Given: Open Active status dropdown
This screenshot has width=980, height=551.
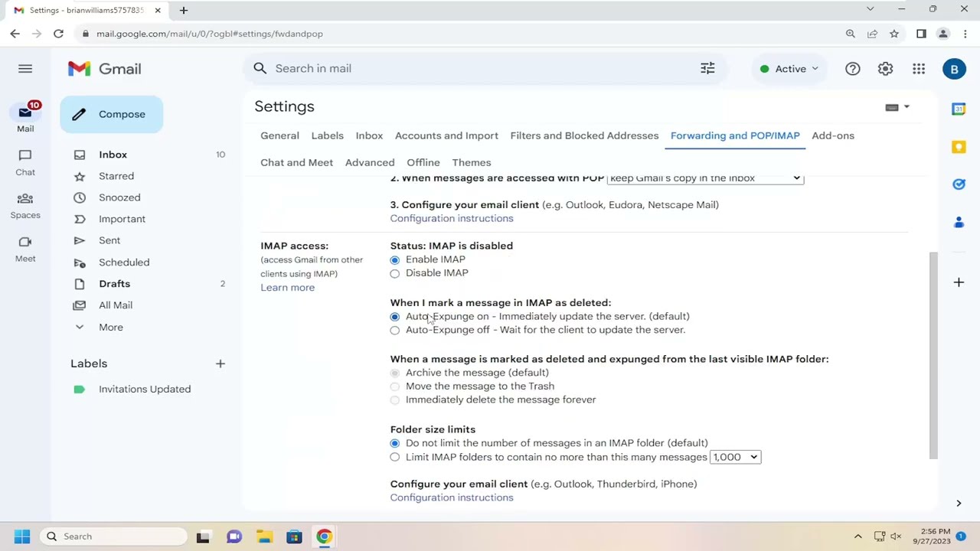Looking at the screenshot, I should (x=790, y=69).
